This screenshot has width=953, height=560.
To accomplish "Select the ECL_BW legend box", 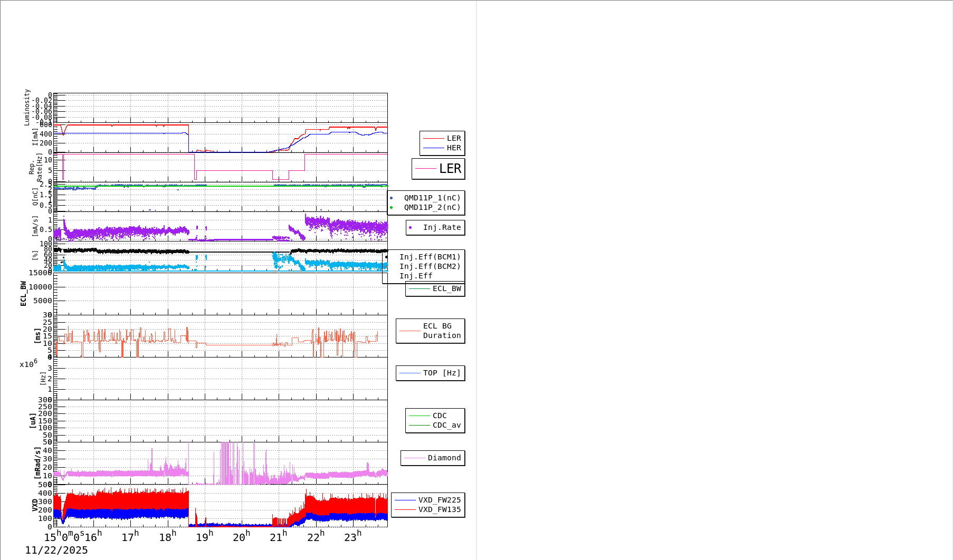I will [435, 289].
